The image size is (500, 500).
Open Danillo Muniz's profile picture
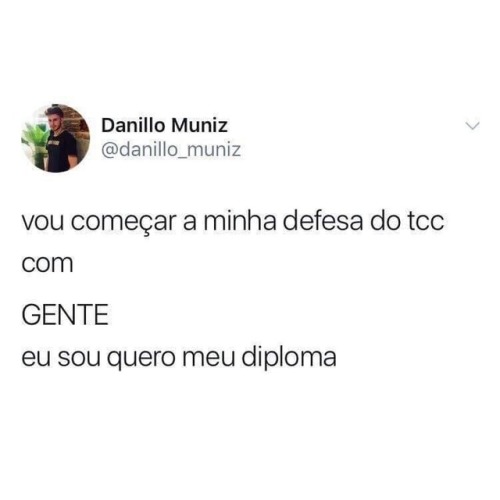[56, 138]
